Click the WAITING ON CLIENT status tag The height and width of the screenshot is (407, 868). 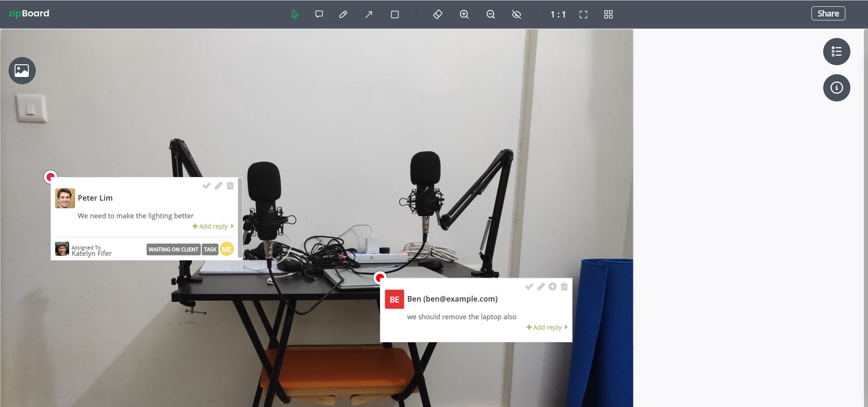pos(173,249)
